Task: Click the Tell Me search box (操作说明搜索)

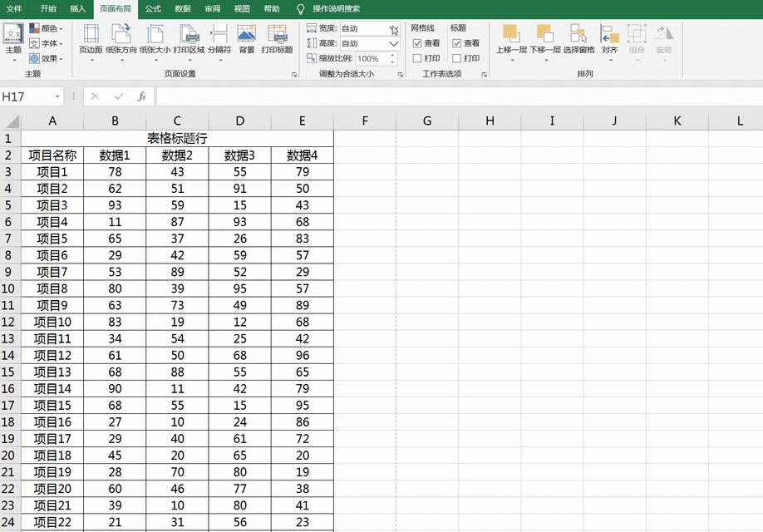Action: point(337,9)
